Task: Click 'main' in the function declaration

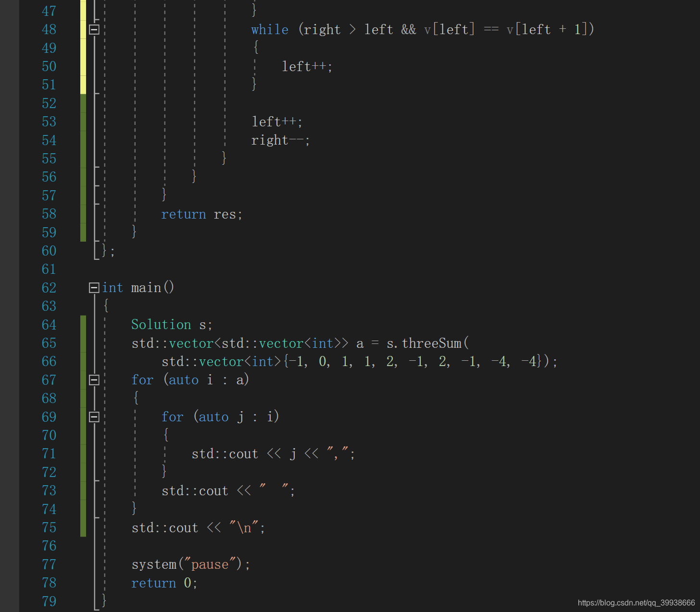Action: (x=146, y=288)
